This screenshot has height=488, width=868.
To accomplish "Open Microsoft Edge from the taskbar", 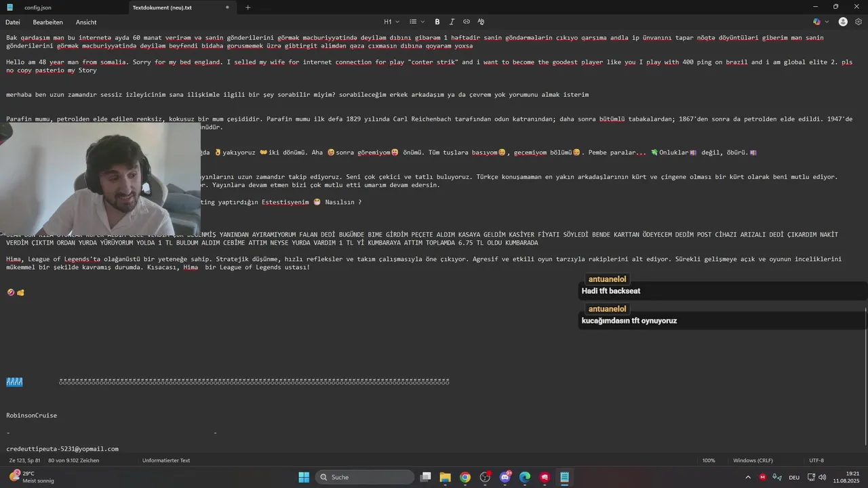I will [x=525, y=477].
